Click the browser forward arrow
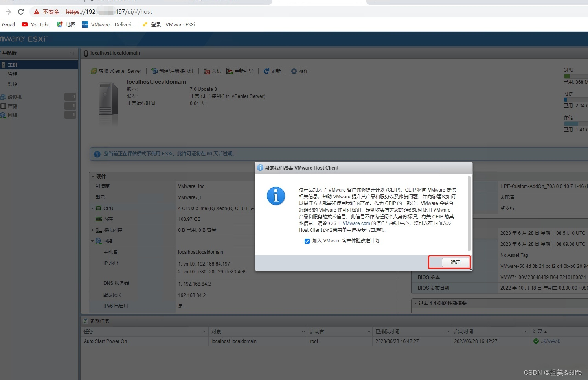The image size is (588, 380). click(8, 12)
